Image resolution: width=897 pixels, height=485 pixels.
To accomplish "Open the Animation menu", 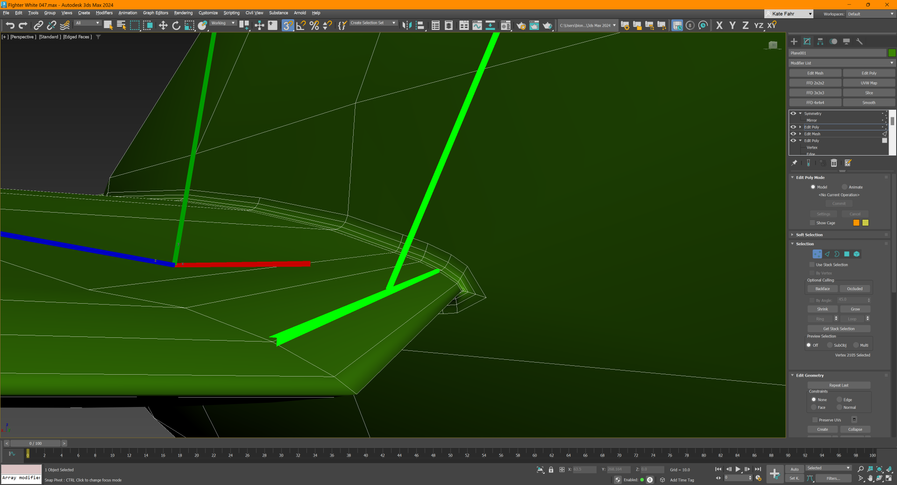I will (128, 13).
